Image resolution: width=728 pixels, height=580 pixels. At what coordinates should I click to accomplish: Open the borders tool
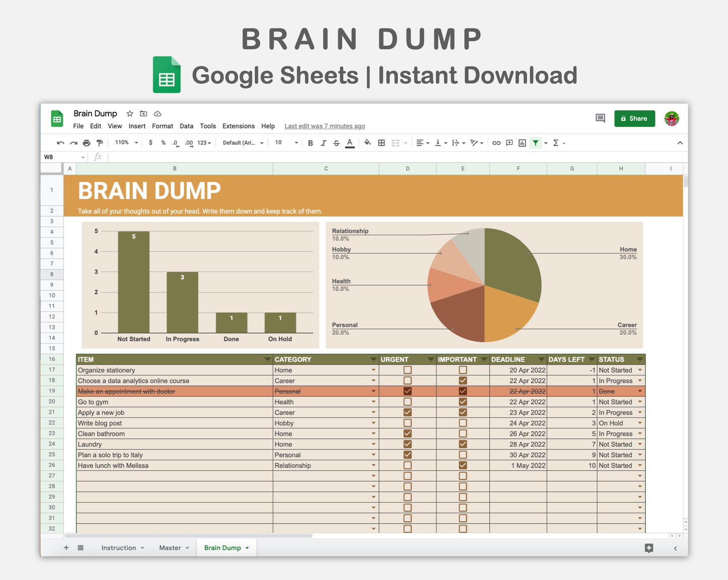pos(381,143)
